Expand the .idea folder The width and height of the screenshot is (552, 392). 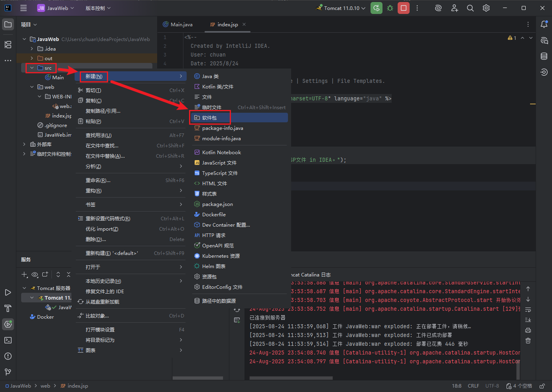click(x=32, y=49)
